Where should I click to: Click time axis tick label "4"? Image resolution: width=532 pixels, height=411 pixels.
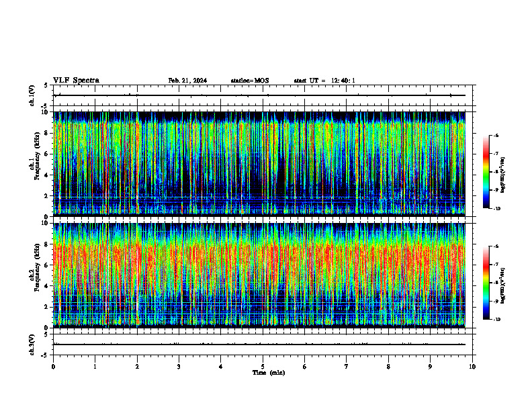[x=221, y=367]
